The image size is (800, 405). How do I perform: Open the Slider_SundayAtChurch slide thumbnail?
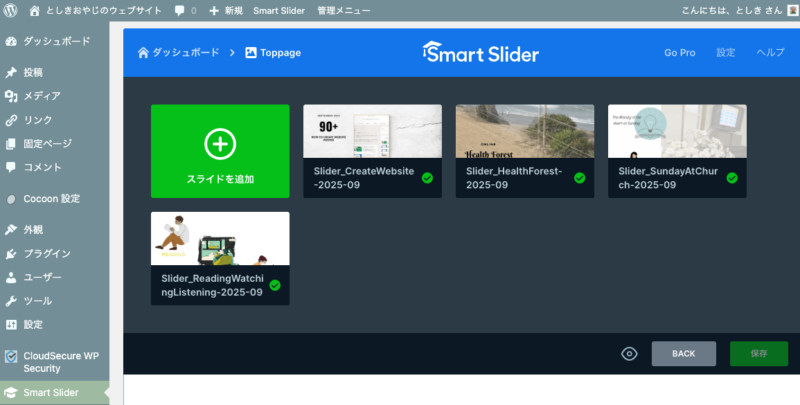[x=677, y=131]
